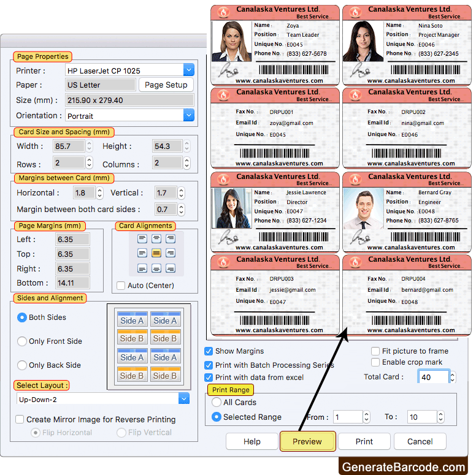Viewport: 476px width, 475px height.
Task: Click Bernard Gray's front ID card preview
Action: click(x=407, y=212)
